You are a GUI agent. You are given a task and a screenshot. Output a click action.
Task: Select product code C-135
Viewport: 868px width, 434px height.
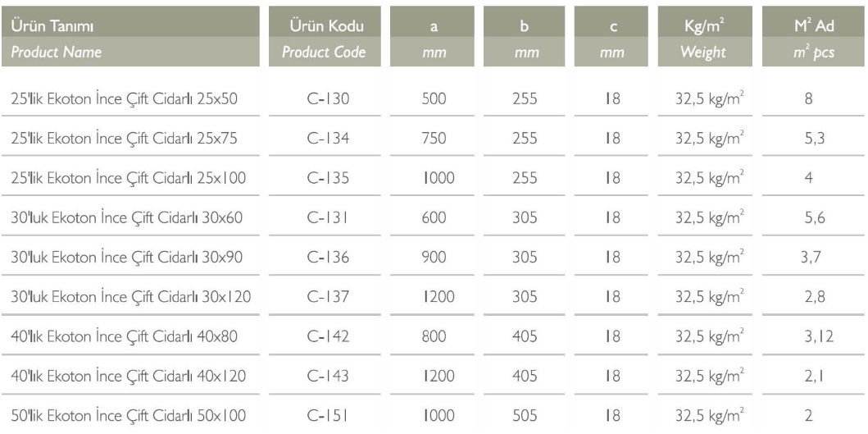coord(329,179)
